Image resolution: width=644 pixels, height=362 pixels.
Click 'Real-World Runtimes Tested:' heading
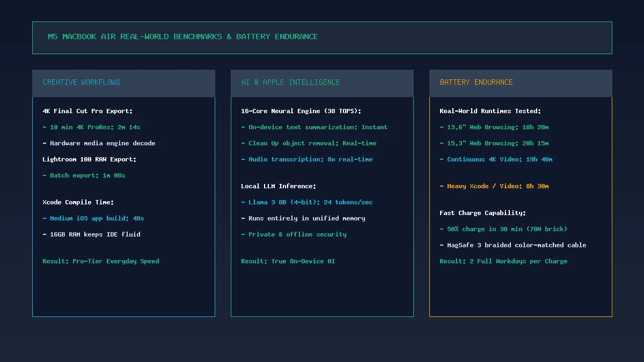pyautogui.click(x=491, y=111)
